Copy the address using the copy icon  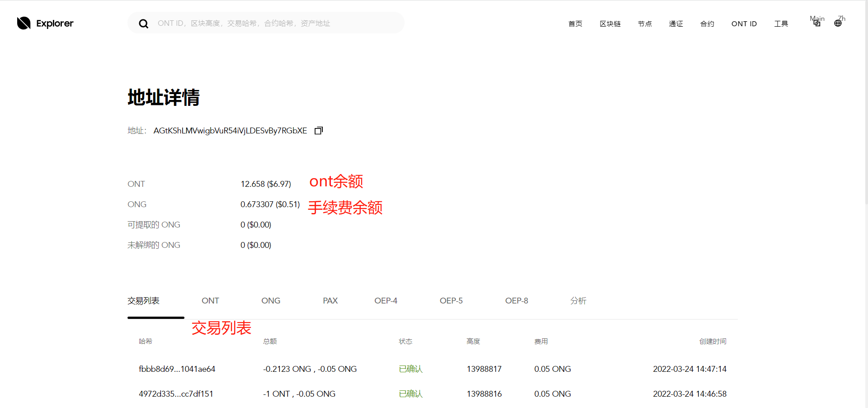point(318,130)
